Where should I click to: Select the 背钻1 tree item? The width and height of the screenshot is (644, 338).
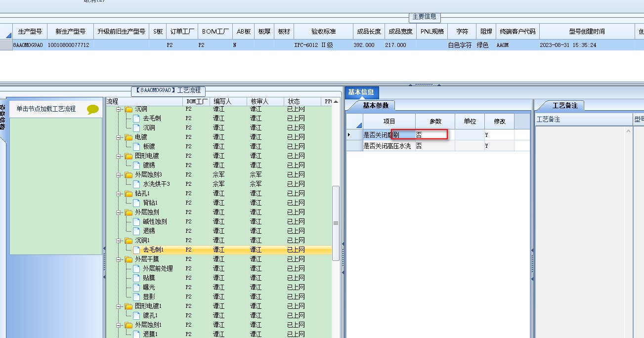(x=150, y=203)
